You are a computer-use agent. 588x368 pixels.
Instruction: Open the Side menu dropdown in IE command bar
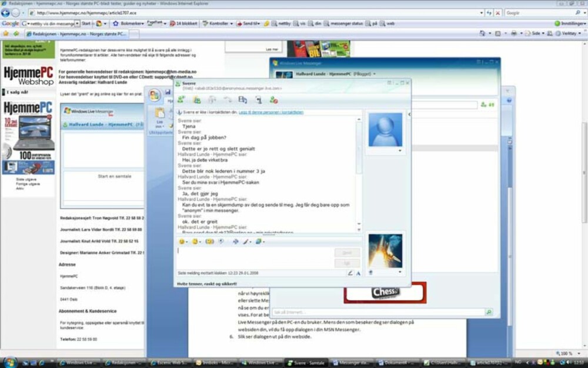click(x=535, y=34)
